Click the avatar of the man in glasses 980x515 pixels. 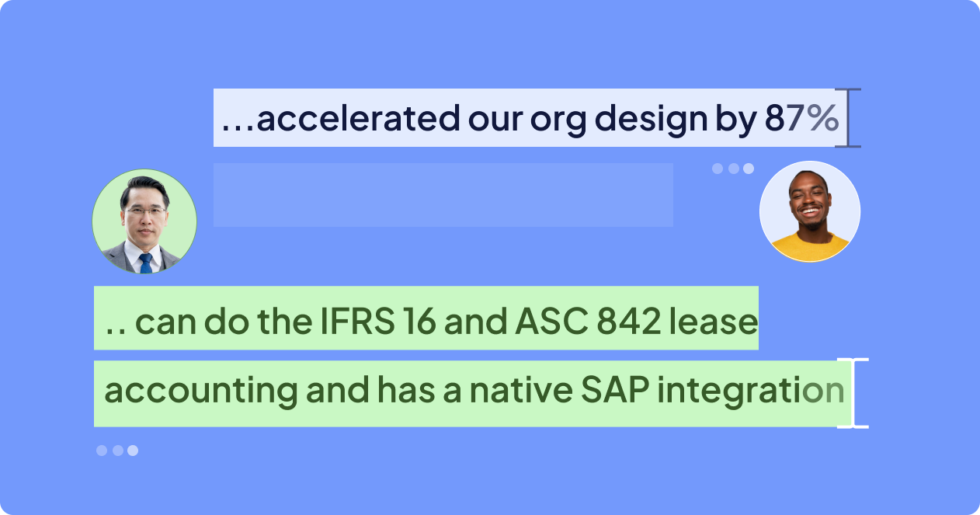[144, 221]
